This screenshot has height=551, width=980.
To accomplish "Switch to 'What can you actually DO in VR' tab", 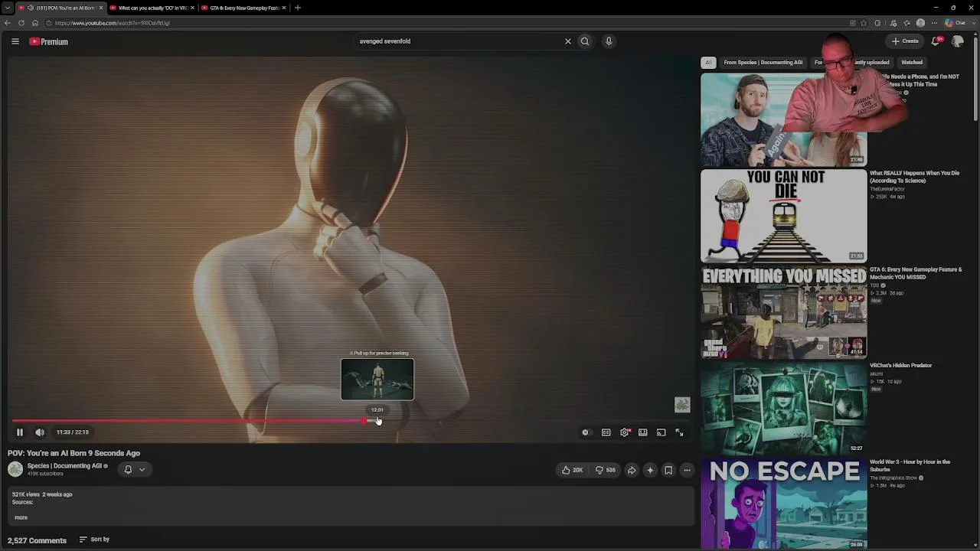I will 152,8.
